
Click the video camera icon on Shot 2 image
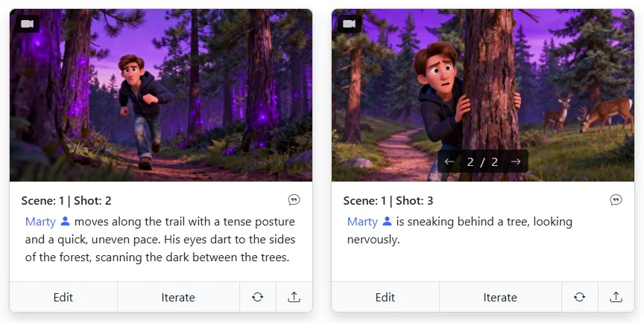pos(28,24)
